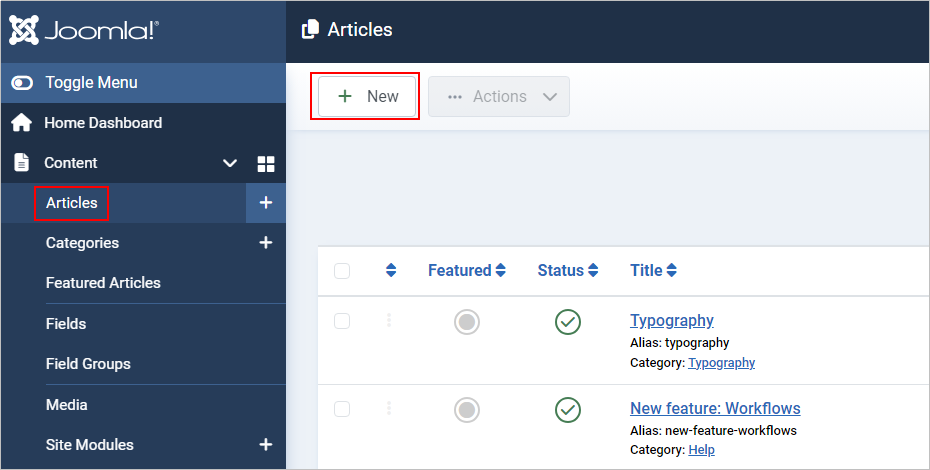Sort articles by Status column
930x470 pixels.
(x=568, y=271)
